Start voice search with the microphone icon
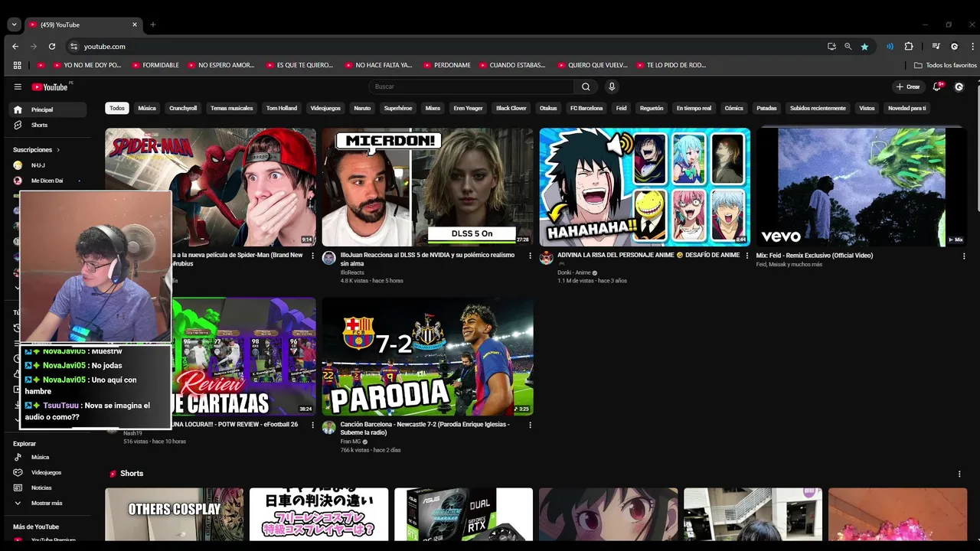980x551 pixels. (x=612, y=86)
